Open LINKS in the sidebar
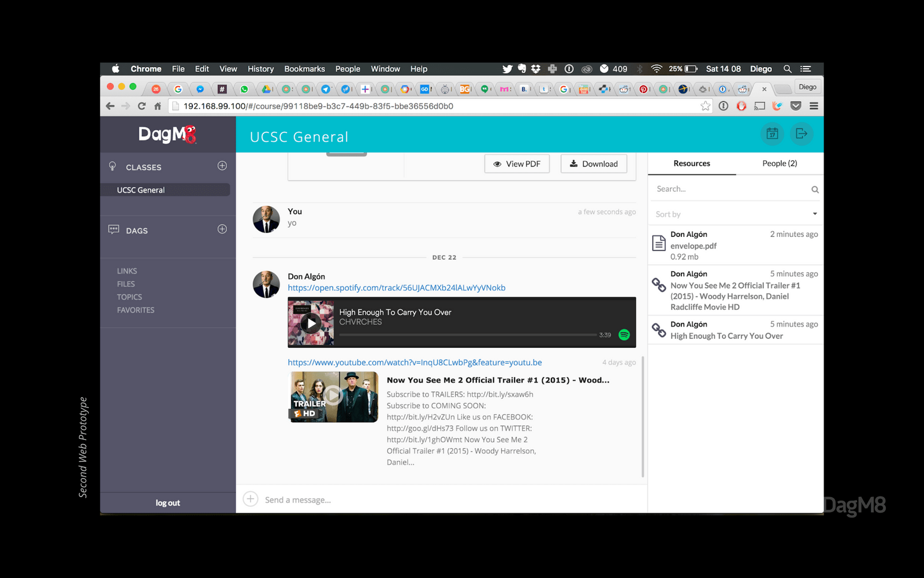This screenshot has width=924, height=578. tap(127, 271)
